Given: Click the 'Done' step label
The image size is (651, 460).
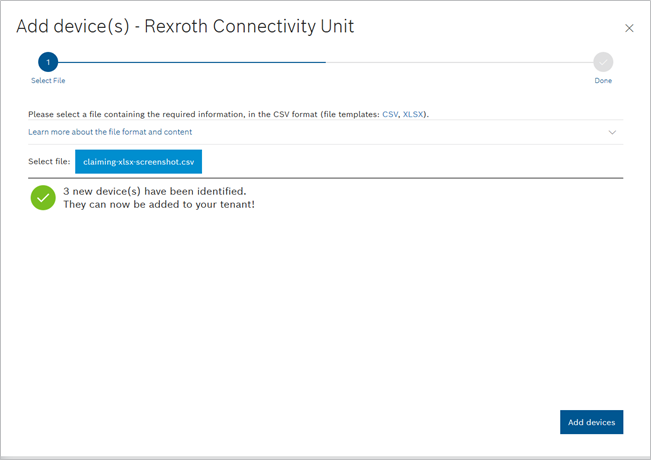Looking at the screenshot, I should coord(603,81).
